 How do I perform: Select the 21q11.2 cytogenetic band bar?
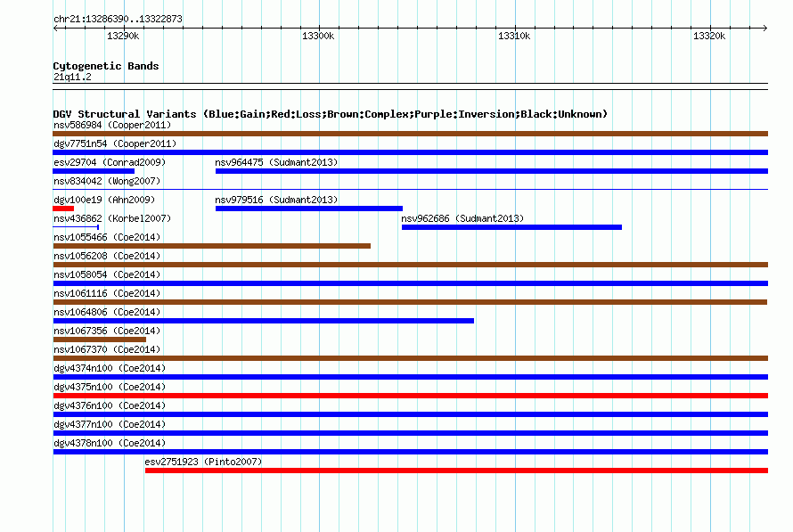(410, 86)
